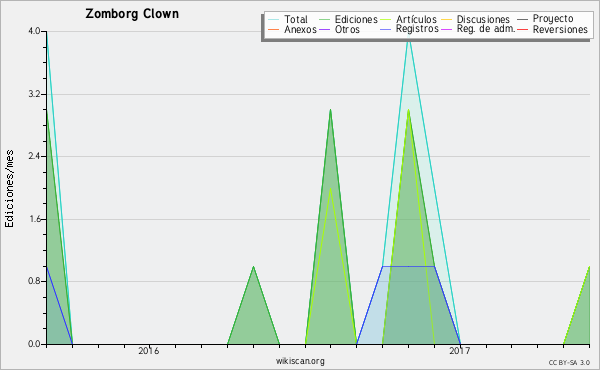600x370 pixels.
Task: Click the 4.0 y-axis value
Action: tap(34, 31)
